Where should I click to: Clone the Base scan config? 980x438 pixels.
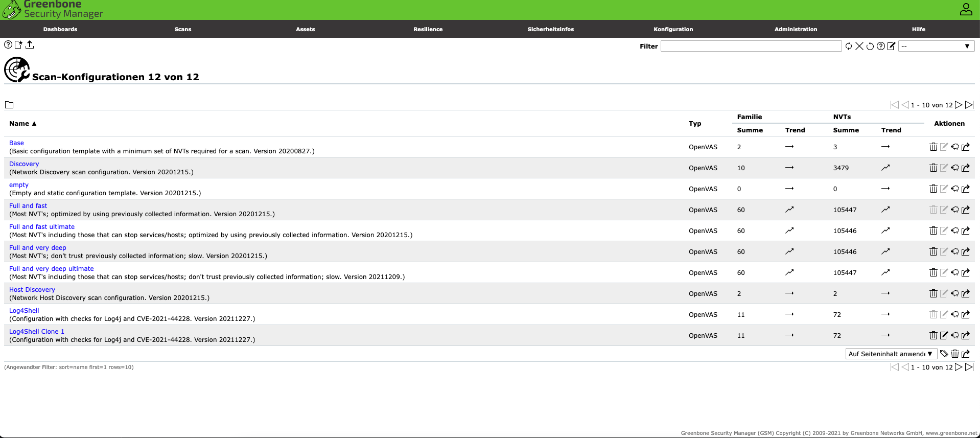pyautogui.click(x=955, y=147)
